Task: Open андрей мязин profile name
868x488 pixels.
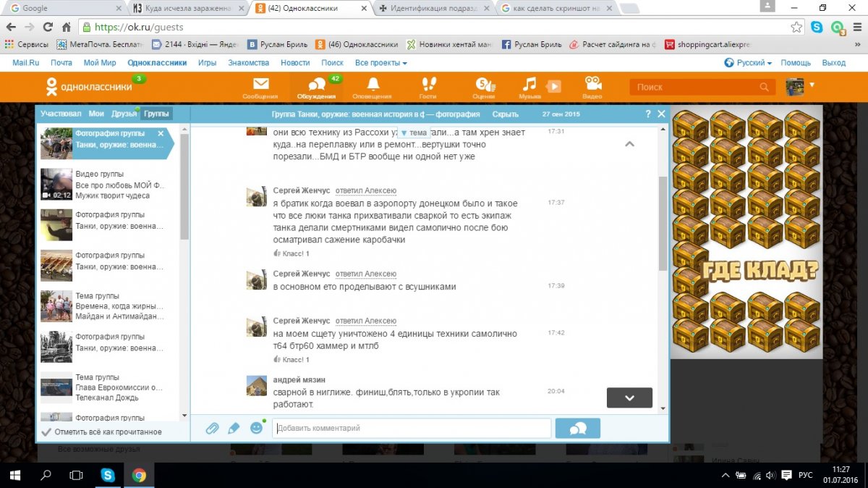Action: [x=299, y=379]
